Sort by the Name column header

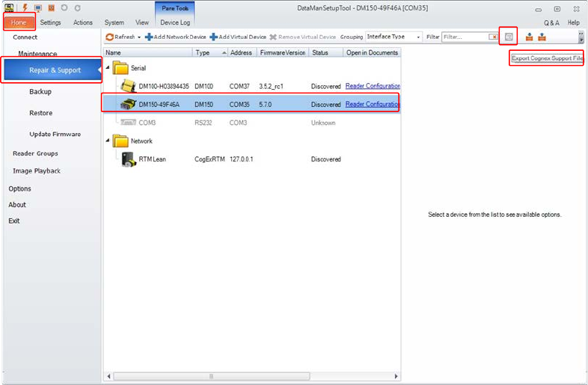point(148,52)
